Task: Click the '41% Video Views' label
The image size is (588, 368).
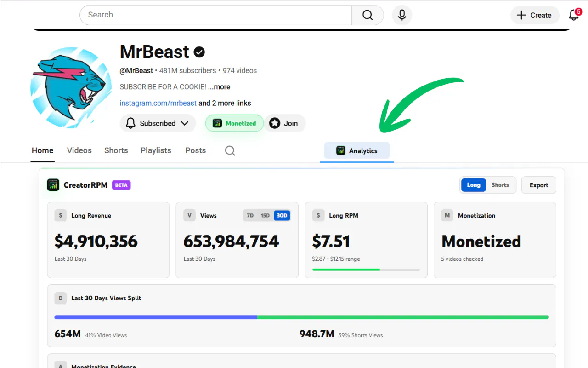Action: (106, 335)
